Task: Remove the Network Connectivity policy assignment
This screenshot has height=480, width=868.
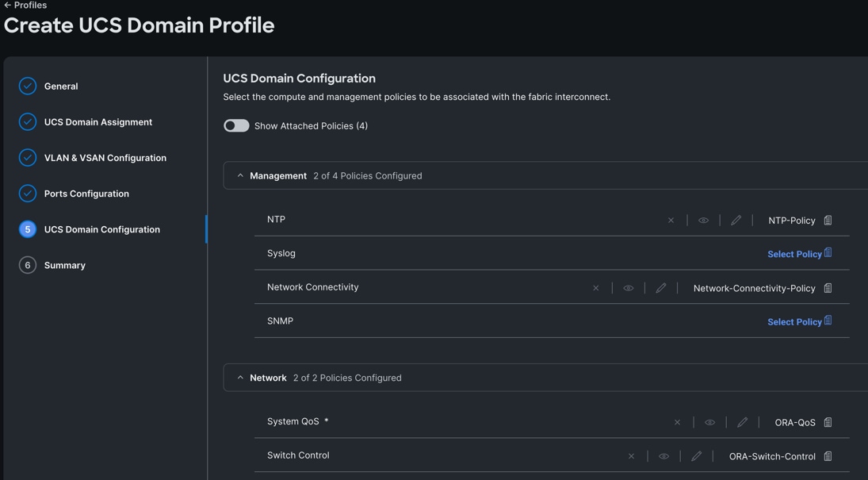Action: coord(596,288)
